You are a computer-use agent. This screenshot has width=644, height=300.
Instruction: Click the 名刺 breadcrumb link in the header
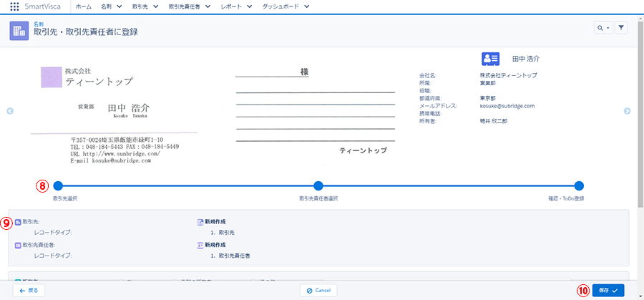39,24
